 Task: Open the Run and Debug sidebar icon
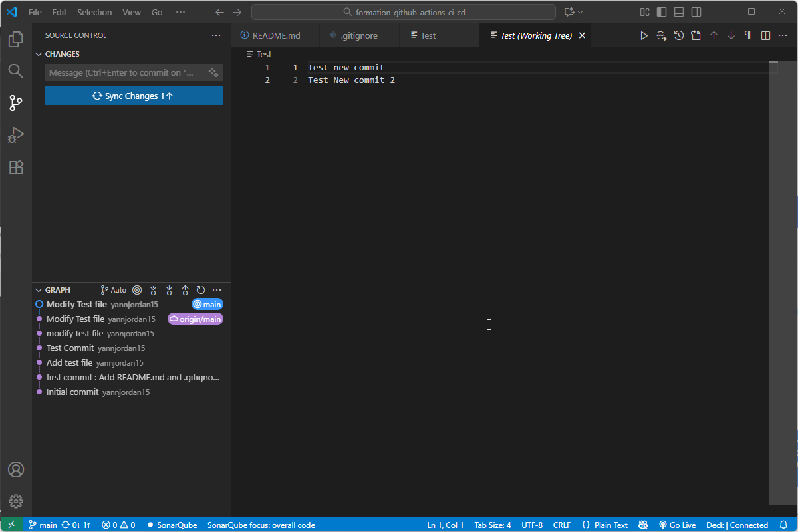(15, 135)
